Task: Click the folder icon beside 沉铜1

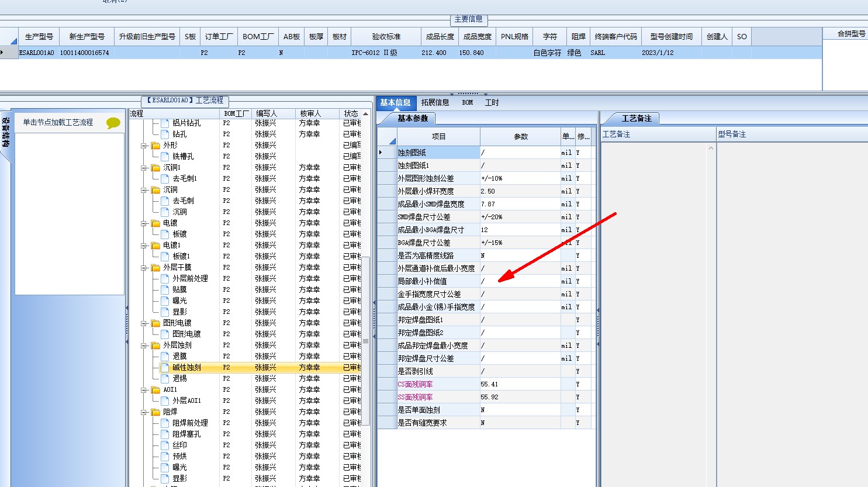Action: pyautogui.click(x=155, y=168)
